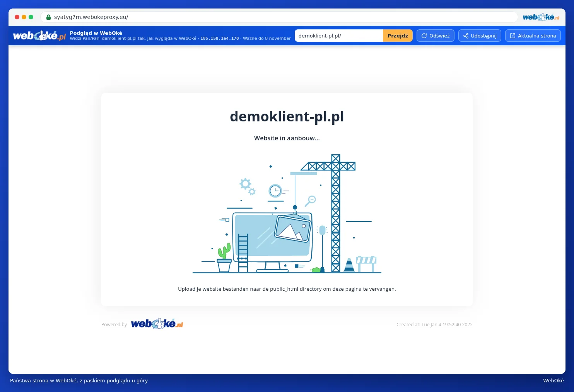Click the 'Created at: Tue Jan 4' timestamp
Image resolution: width=574 pixels, height=392 pixels.
click(x=434, y=325)
